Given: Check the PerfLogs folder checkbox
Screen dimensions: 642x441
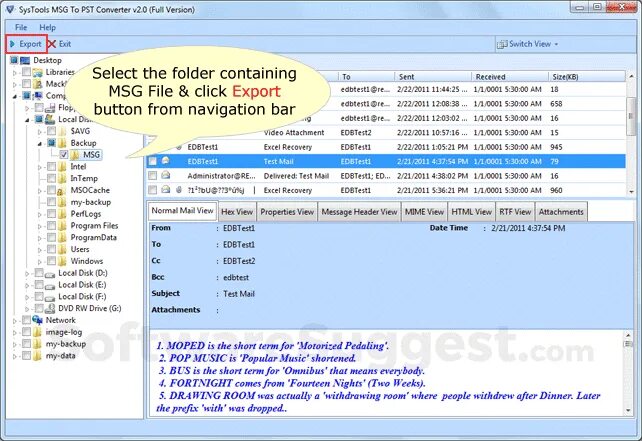Looking at the screenshot, I should tap(52, 214).
